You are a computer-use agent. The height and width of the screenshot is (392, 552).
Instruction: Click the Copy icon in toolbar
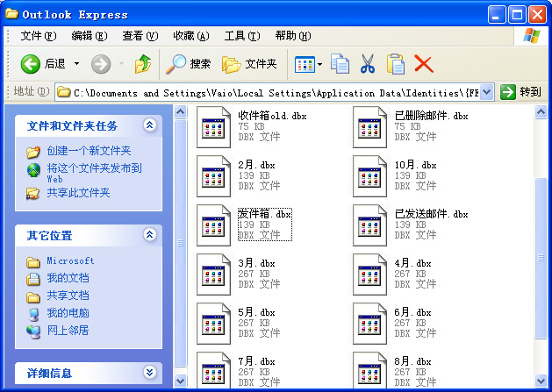(340, 64)
